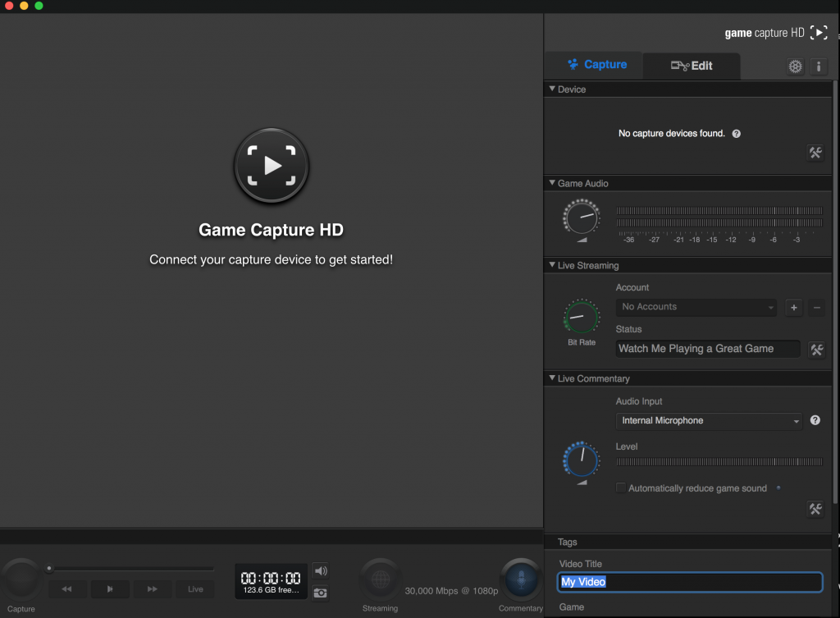Click the info button next to the gear

tap(819, 66)
